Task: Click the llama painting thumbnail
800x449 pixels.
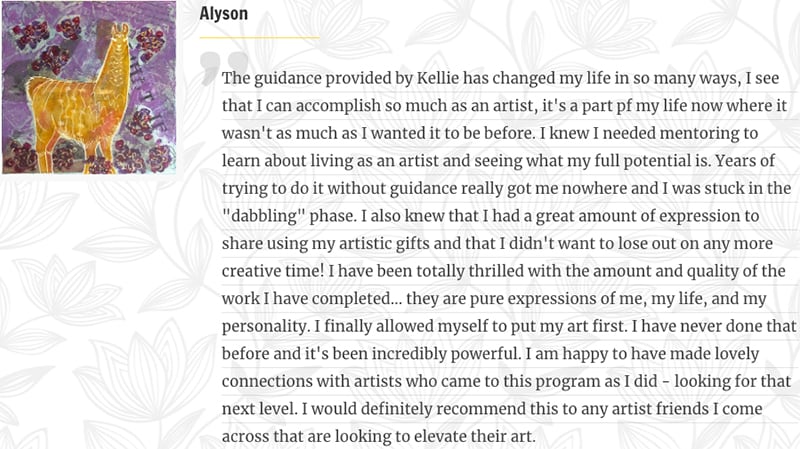Action: pos(89,87)
